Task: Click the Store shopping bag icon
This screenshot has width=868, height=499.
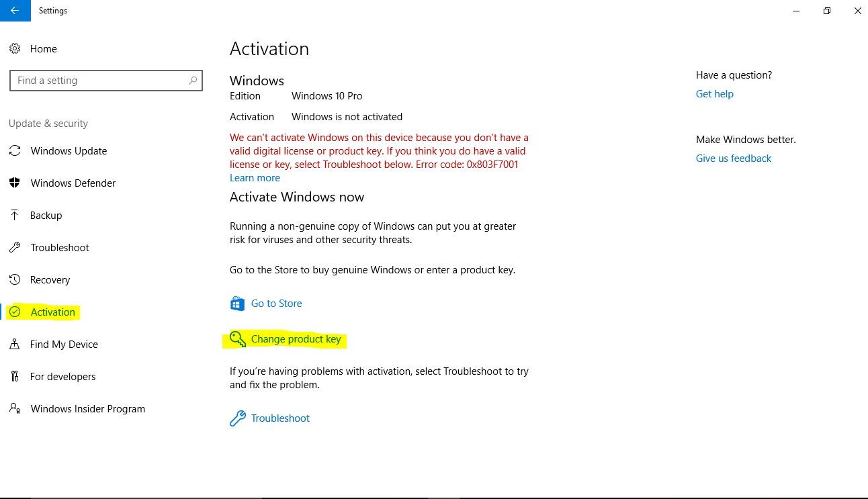Action: [x=237, y=304]
